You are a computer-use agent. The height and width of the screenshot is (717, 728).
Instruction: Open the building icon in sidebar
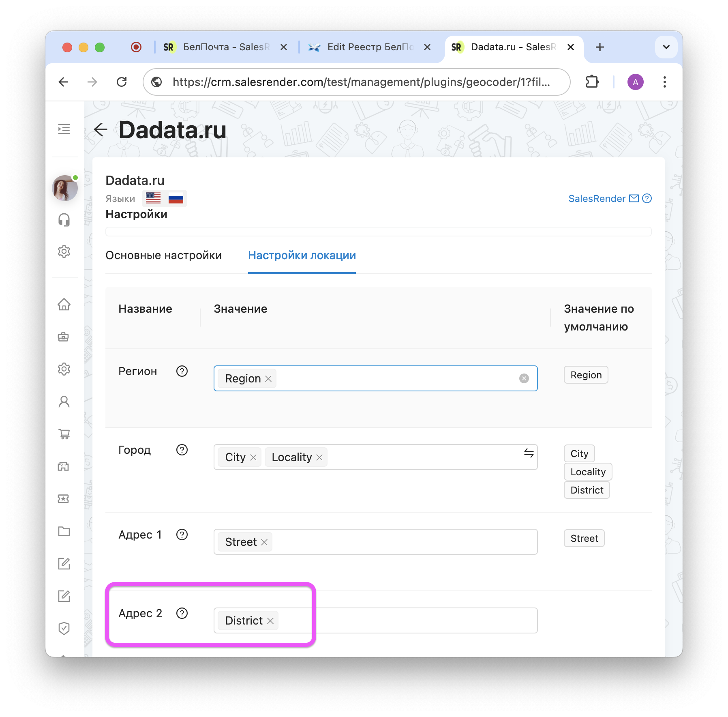64,466
